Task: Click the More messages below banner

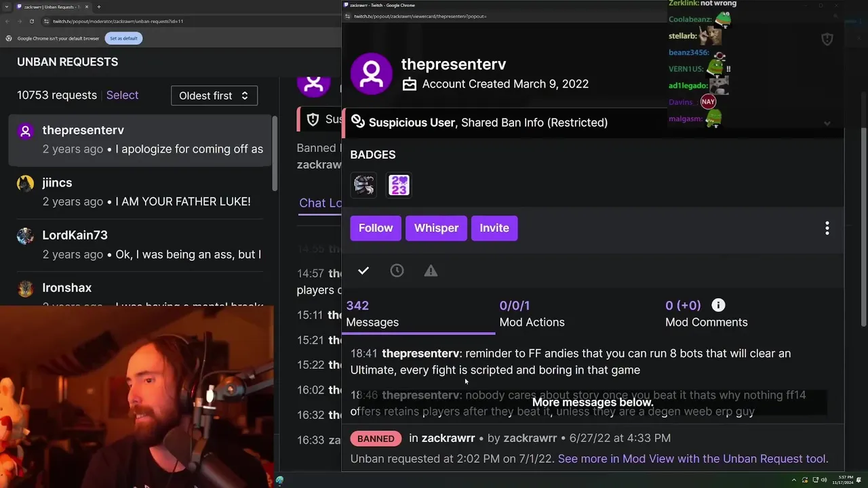Action: tap(593, 403)
